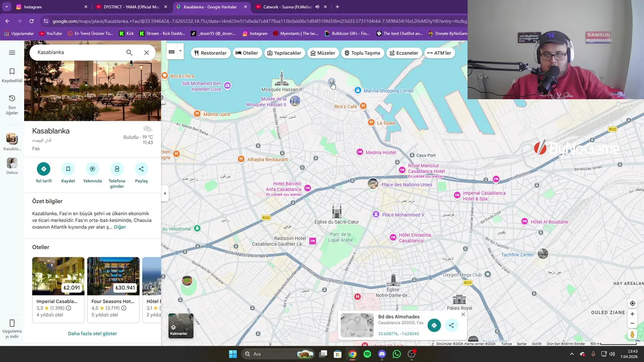Image resolution: width=644 pixels, height=362 pixels.
Task: Reload the page
Action: coord(31,21)
